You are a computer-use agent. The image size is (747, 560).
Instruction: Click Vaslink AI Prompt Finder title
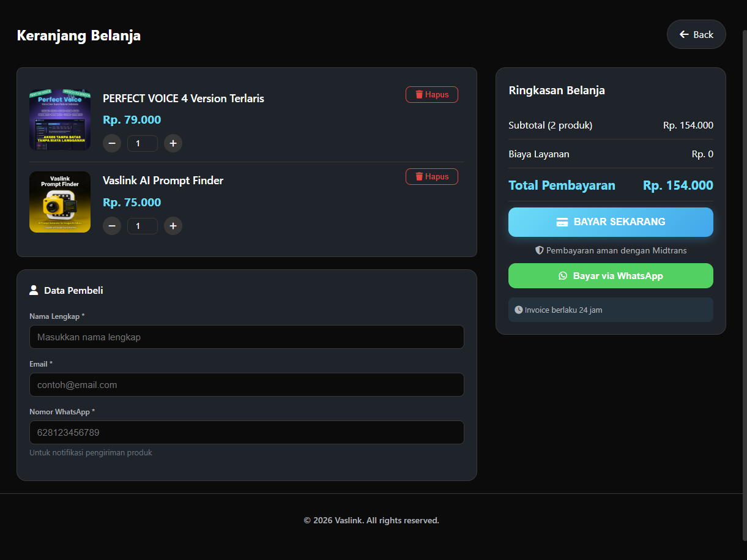click(x=163, y=181)
